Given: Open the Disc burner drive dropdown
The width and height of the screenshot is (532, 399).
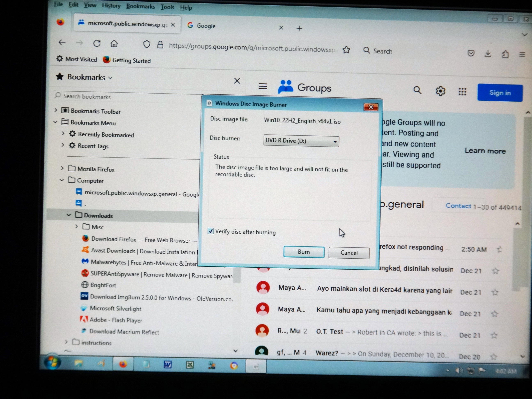Looking at the screenshot, I should 301,141.
